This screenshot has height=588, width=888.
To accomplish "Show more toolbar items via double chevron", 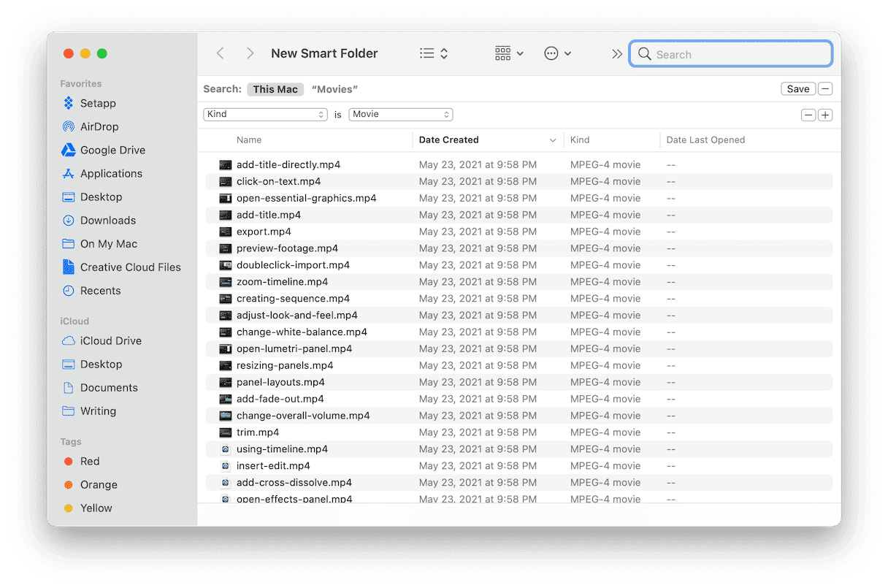I will pyautogui.click(x=616, y=54).
